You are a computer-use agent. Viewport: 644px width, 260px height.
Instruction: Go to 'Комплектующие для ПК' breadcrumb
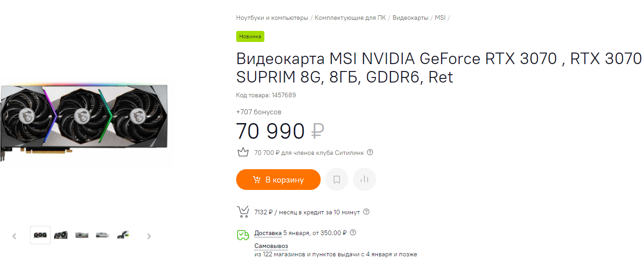coord(350,18)
